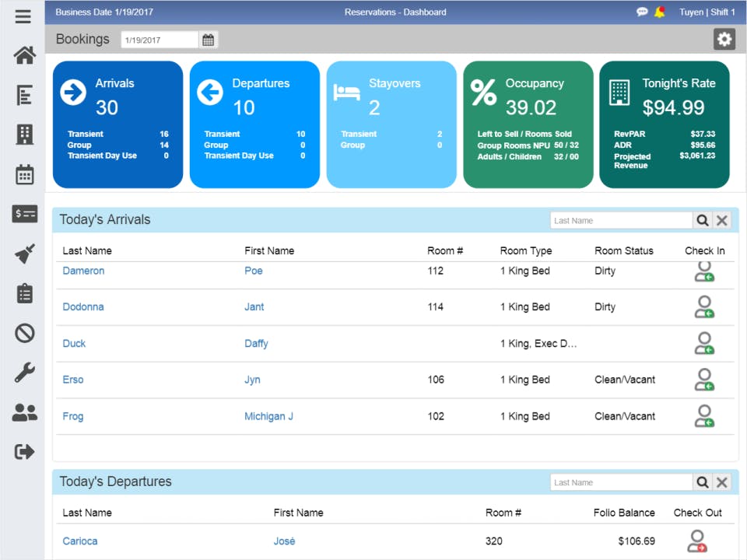Open the guests icon in the left sidebar
Image resolution: width=747 pixels, height=560 pixels.
pyautogui.click(x=24, y=412)
